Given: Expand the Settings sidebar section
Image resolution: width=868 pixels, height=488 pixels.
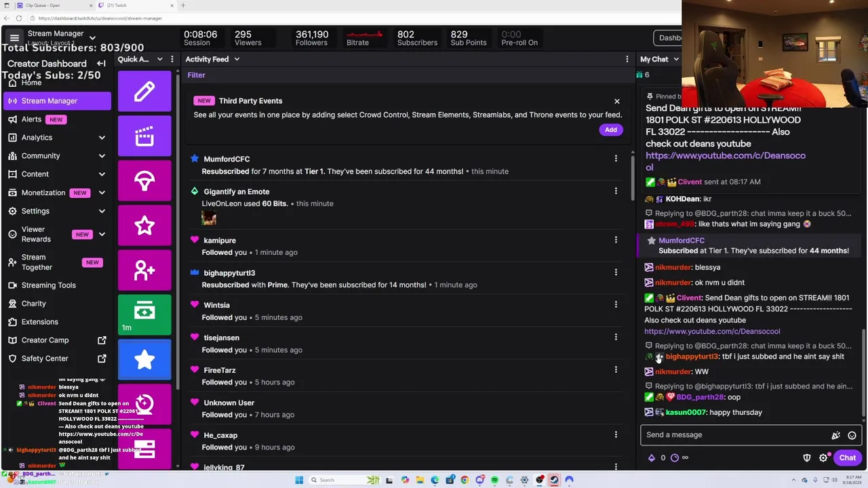Looking at the screenshot, I should (x=102, y=211).
